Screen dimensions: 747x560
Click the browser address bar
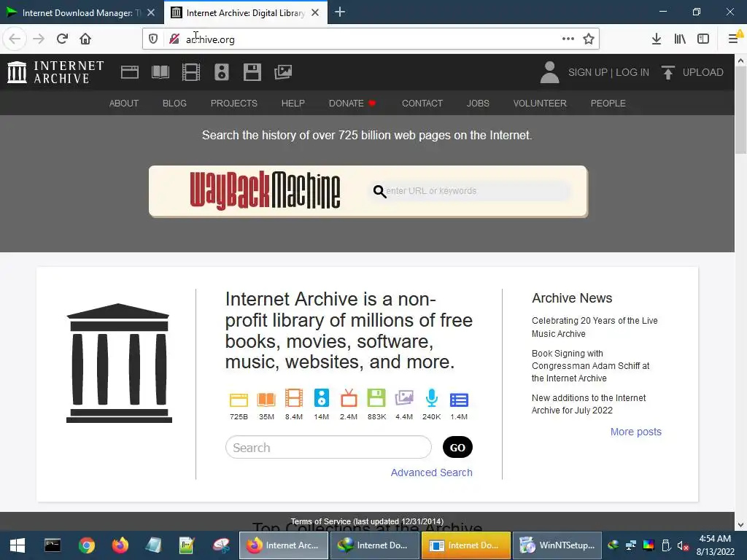[371, 39]
